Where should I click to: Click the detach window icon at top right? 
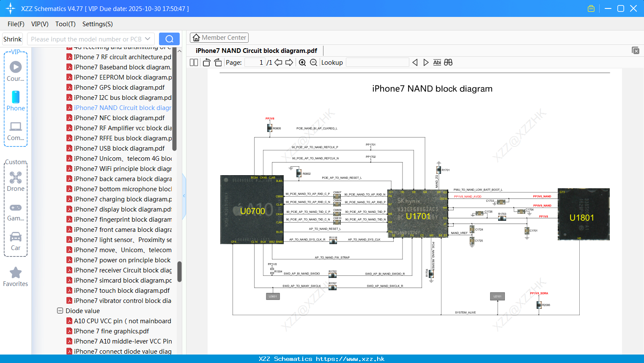(636, 50)
